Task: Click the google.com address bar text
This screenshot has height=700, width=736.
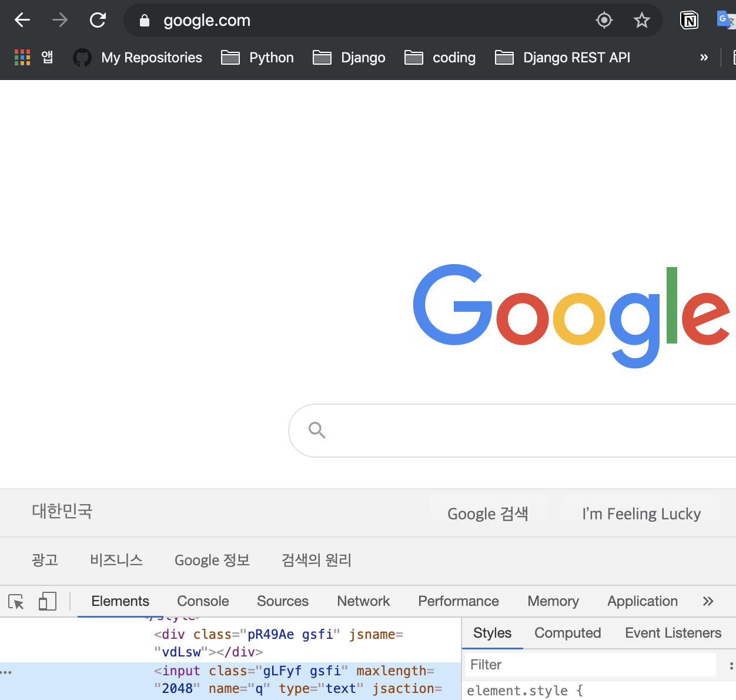Action: pos(207,21)
